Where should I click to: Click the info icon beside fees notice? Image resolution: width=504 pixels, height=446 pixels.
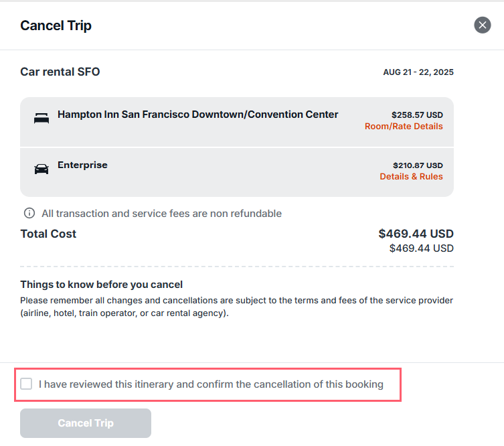click(29, 213)
